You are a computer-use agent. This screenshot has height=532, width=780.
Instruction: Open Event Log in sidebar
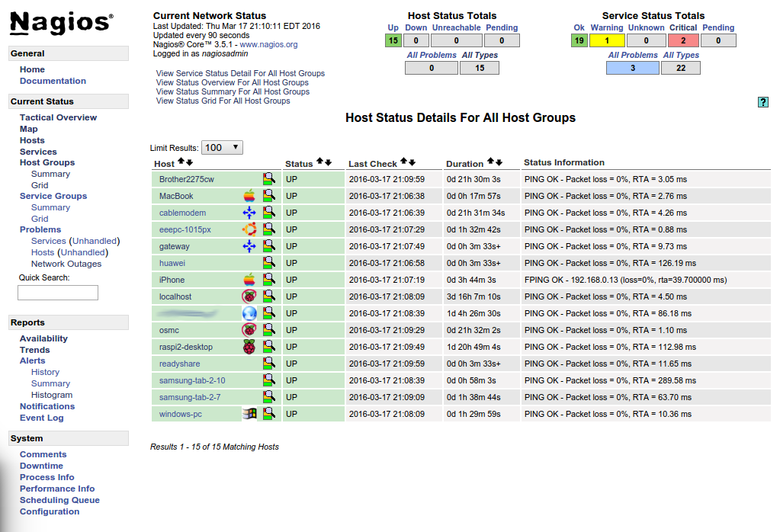42,418
